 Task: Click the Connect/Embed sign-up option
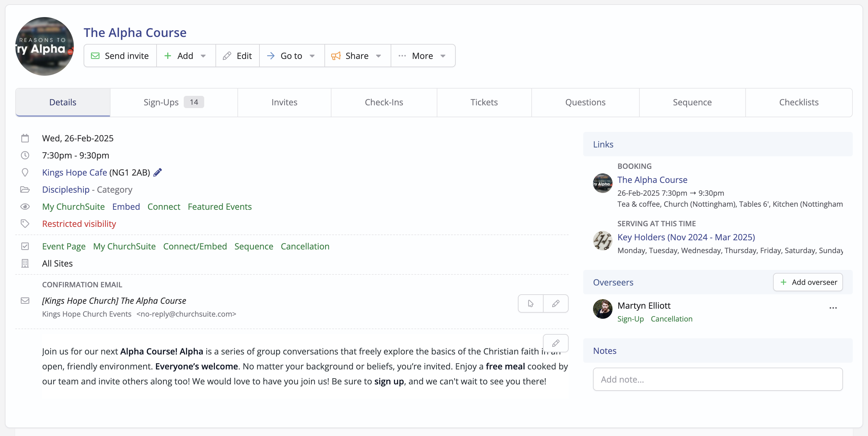195,246
